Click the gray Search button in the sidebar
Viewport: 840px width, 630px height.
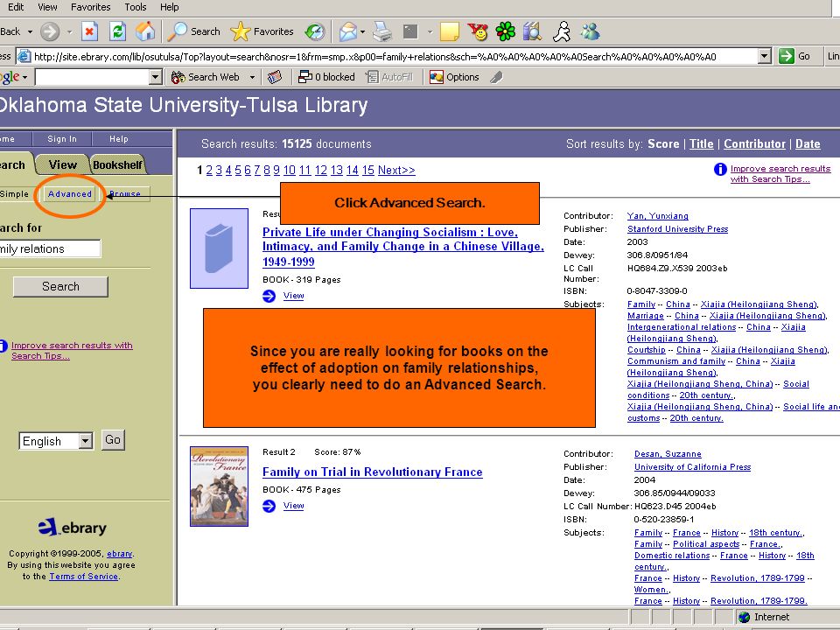pyautogui.click(x=60, y=287)
